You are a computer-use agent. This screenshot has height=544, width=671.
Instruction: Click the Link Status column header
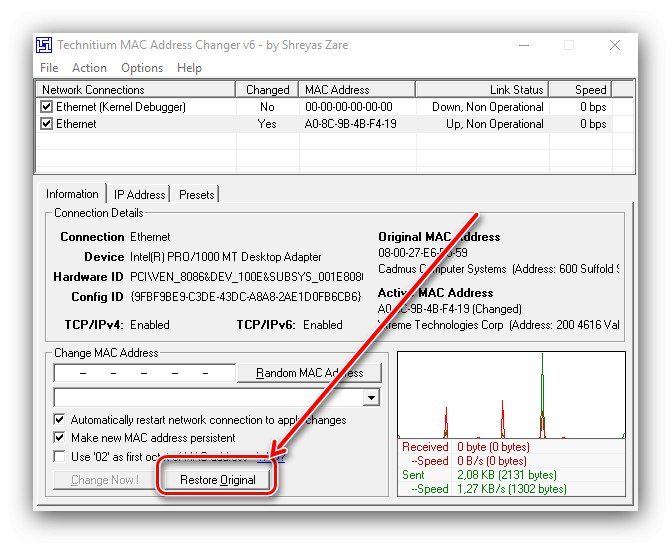coord(482,90)
